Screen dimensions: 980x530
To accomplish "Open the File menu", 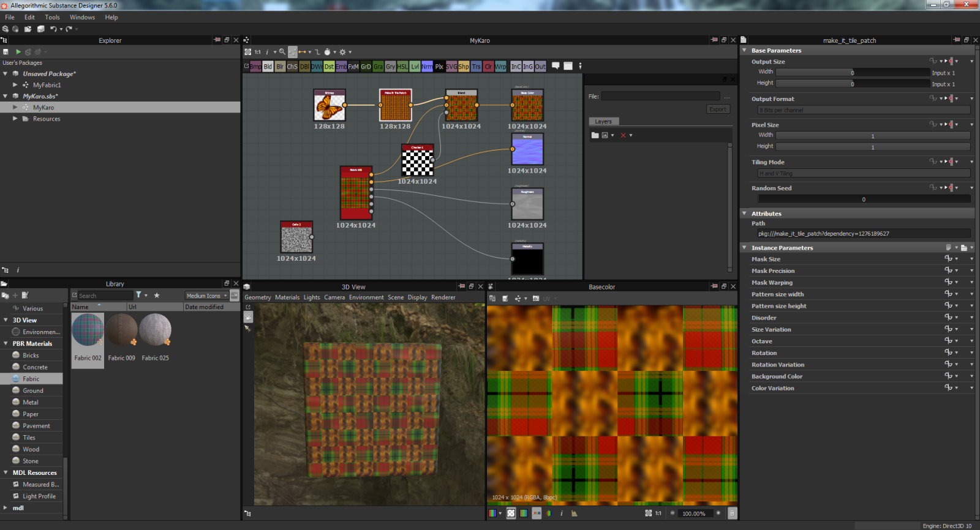I will (10, 17).
